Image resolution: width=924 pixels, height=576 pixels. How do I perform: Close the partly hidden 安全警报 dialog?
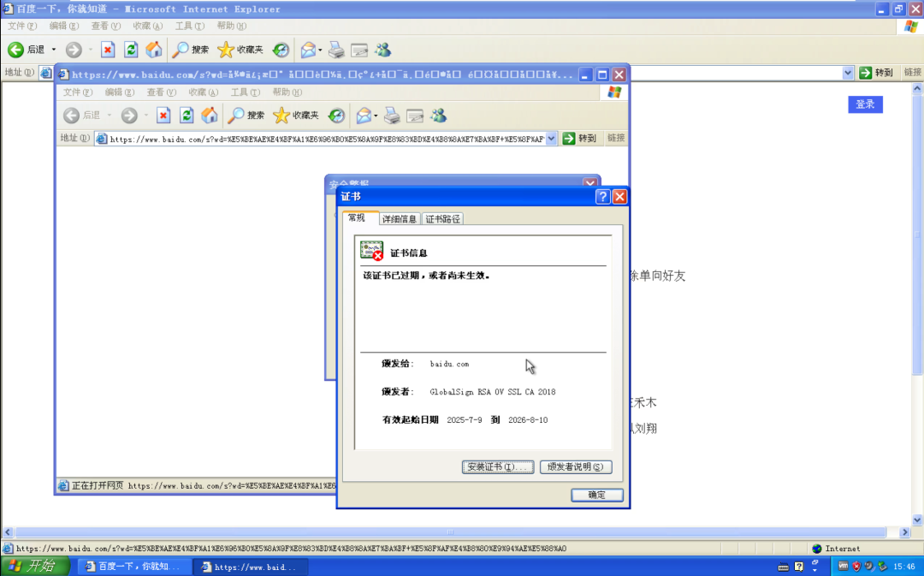[589, 183]
